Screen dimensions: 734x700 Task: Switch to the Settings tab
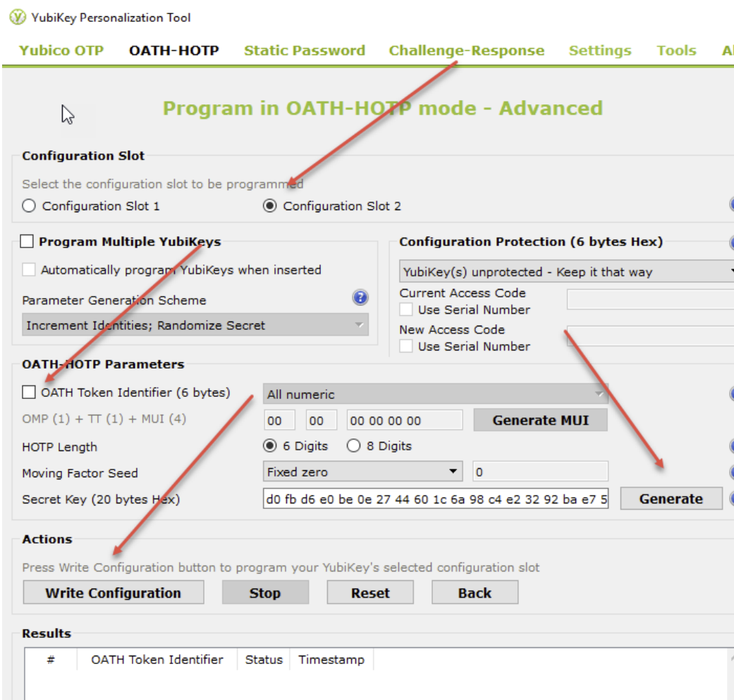click(600, 51)
